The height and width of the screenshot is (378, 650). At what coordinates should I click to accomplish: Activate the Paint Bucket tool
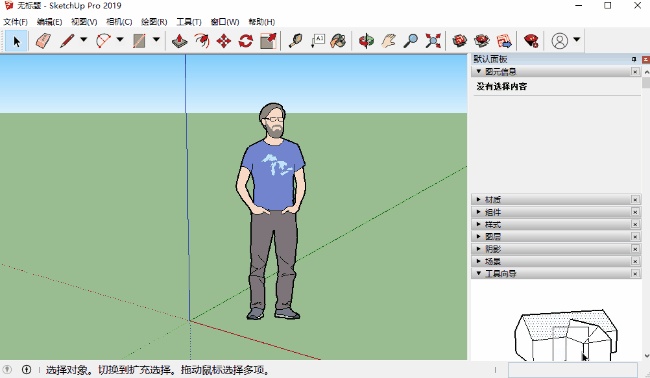coord(339,41)
